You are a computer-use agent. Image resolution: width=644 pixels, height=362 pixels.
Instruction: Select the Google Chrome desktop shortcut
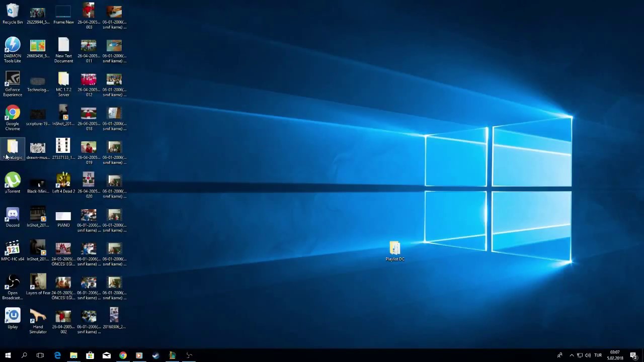[x=13, y=118]
